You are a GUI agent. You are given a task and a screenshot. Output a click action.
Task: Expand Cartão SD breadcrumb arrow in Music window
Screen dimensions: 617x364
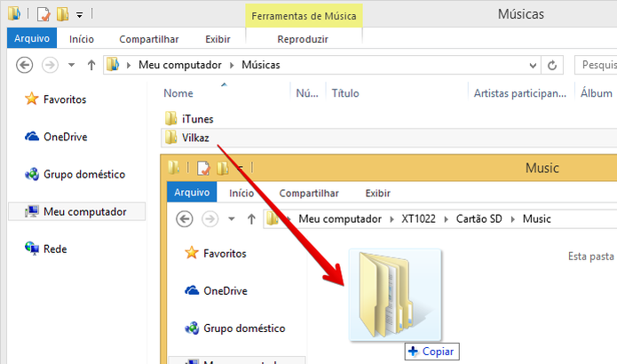coord(513,219)
